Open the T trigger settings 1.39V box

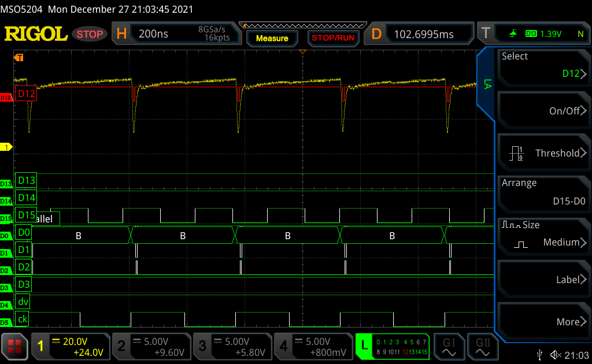[x=532, y=34]
